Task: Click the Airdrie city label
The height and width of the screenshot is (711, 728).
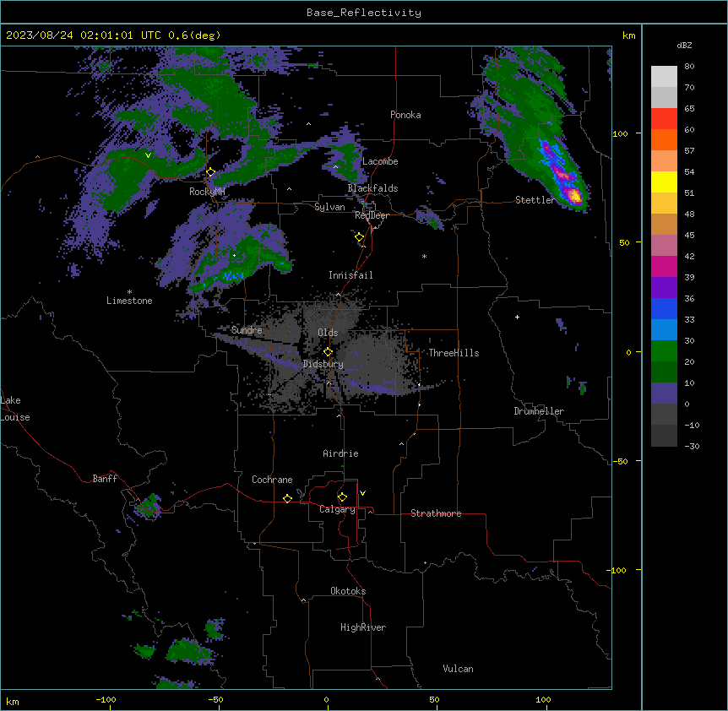Action: click(x=340, y=453)
